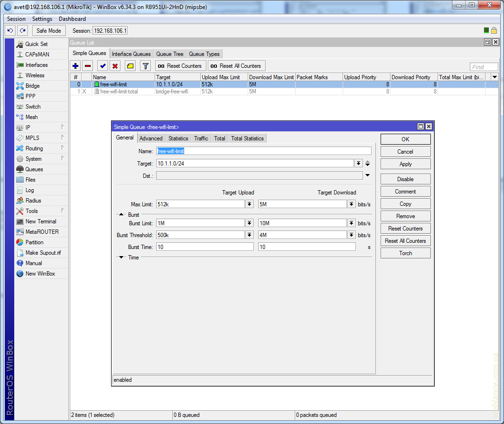Open Wireless in the sidebar menu

[x=35, y=75]
